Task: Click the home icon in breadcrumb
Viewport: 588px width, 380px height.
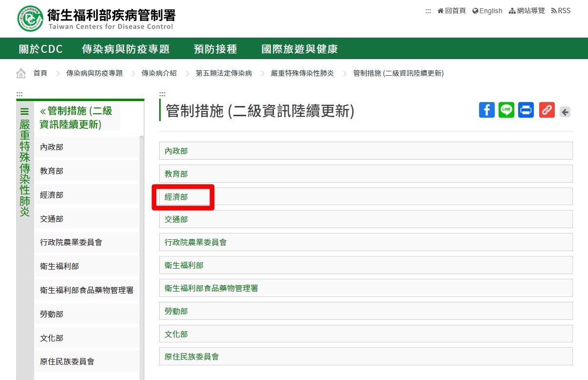Action: (x=21, y=73)
